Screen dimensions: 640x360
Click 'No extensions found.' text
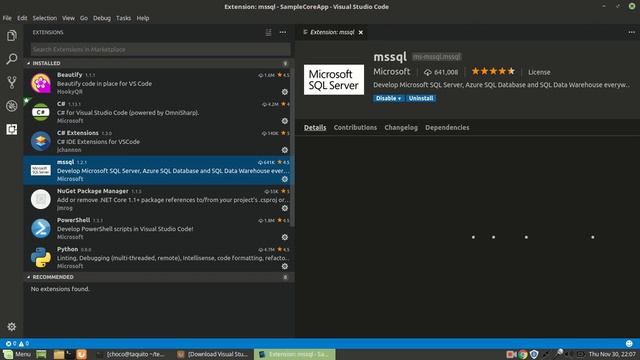60,289
